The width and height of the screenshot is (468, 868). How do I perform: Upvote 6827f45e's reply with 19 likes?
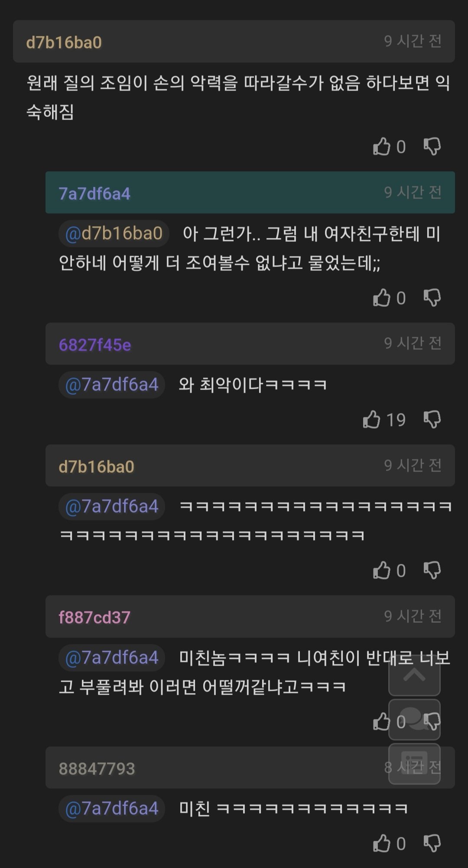pyautogui.click(x=372, y=419)
